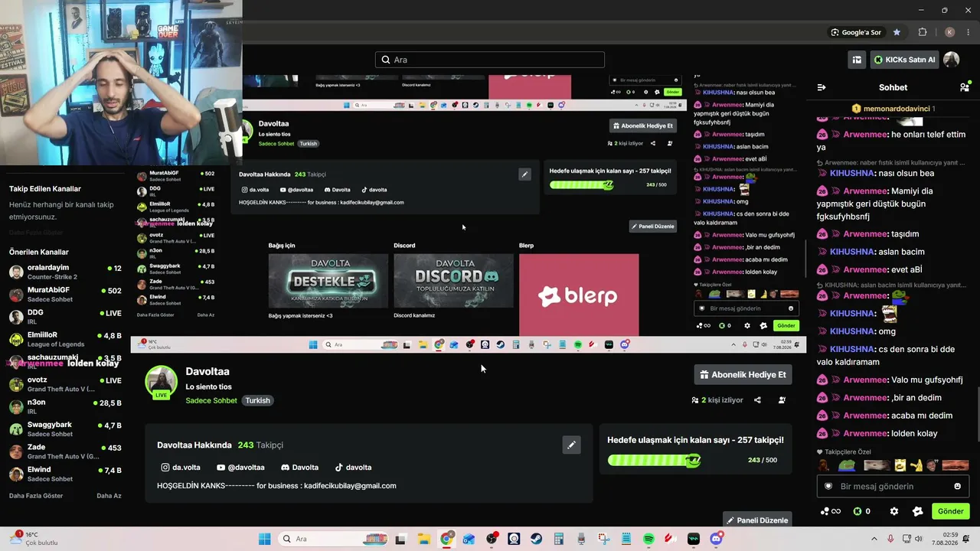Viewport: 980px width, 551px height.
Task: Open Chrome extensions puzzle icon
Action: (x=923, y=32)
